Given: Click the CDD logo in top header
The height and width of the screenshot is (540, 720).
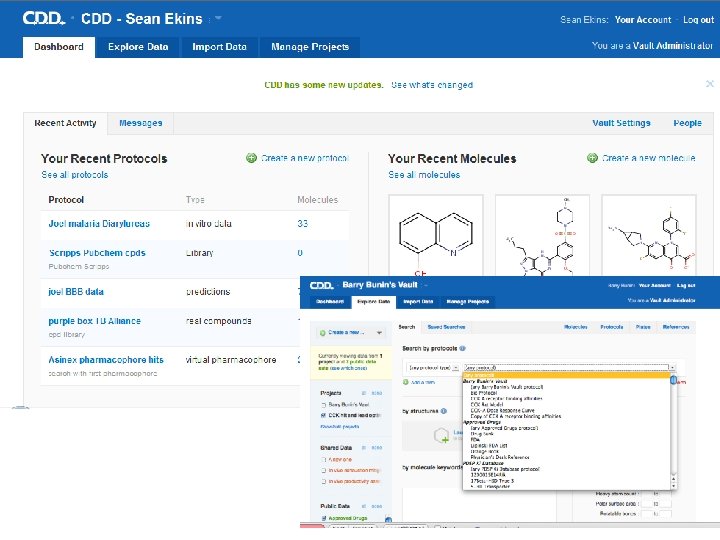Looking at the screenshot, I should tap(42, 18).
